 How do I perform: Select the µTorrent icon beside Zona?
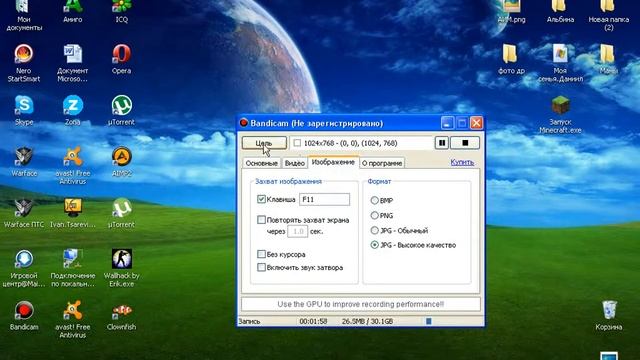click(122, 105)
